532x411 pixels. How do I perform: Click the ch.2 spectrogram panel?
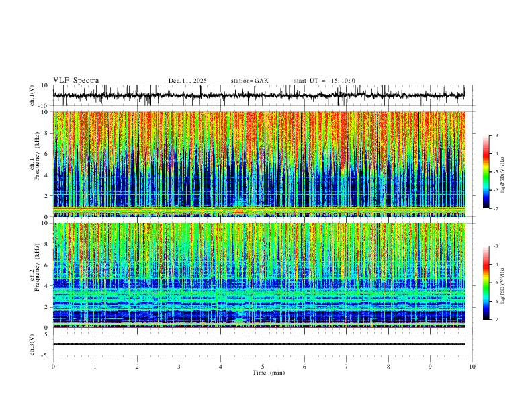(259, 275)
